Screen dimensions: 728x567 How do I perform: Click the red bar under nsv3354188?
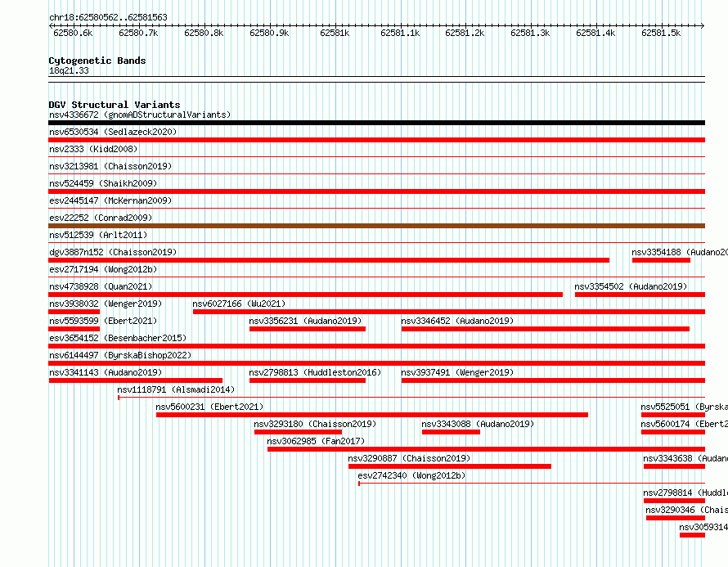(661, 260)
